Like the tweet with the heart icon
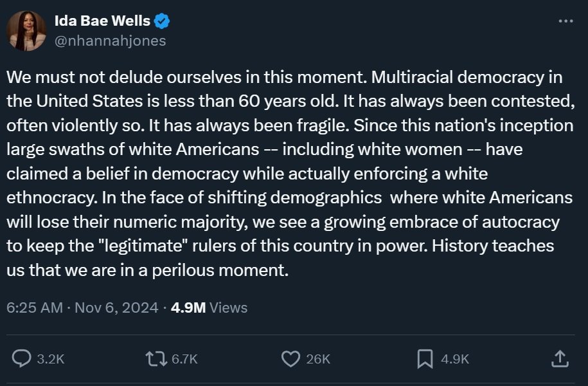Image resolution: width=588 pixels, height=386 pixels. [x=291, y=358]
